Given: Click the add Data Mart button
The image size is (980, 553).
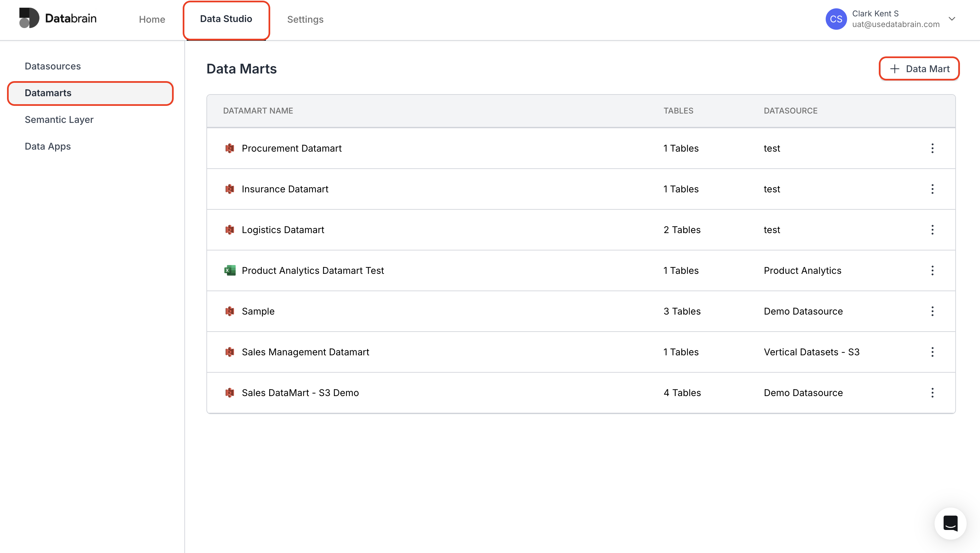Looking at the screenshot, I should (919, 69).
